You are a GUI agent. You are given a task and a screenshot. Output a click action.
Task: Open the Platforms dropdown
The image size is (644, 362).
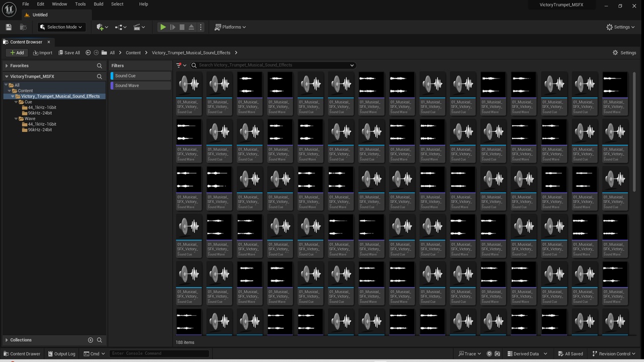(x=230, y=27)
